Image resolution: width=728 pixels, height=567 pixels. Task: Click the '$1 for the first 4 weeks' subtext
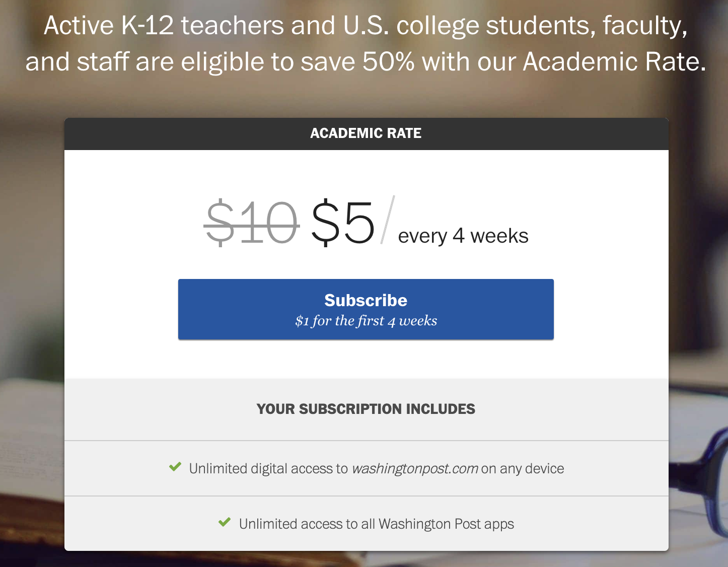pos(366,321)
